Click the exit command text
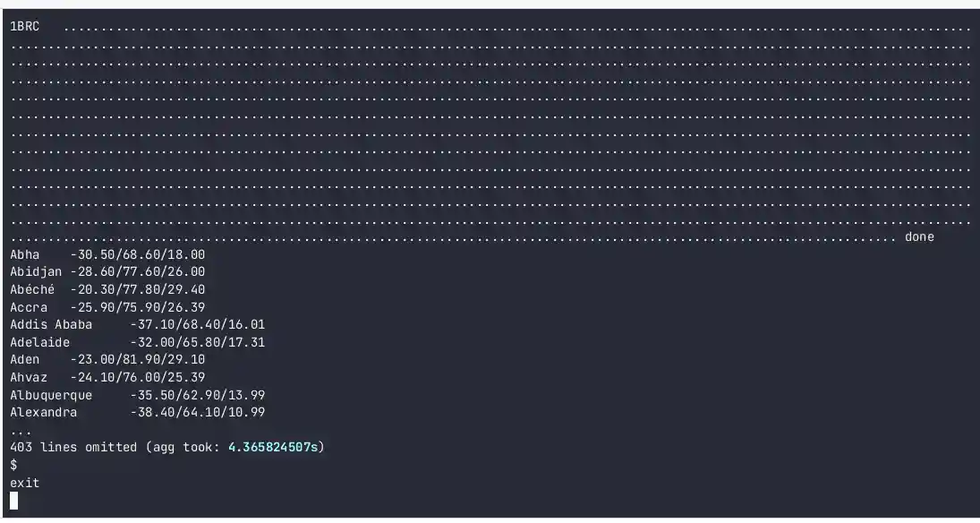 (24, 483)
